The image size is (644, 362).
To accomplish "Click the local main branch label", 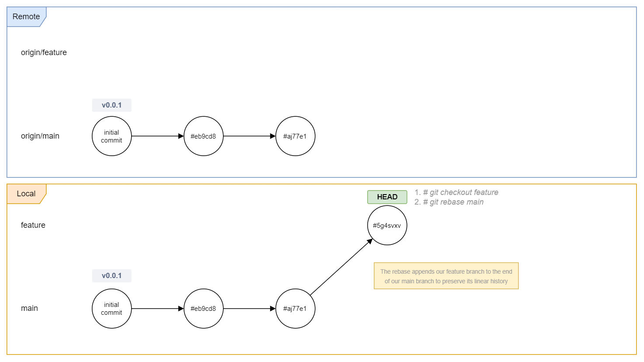I will click(x=29, y=308).
